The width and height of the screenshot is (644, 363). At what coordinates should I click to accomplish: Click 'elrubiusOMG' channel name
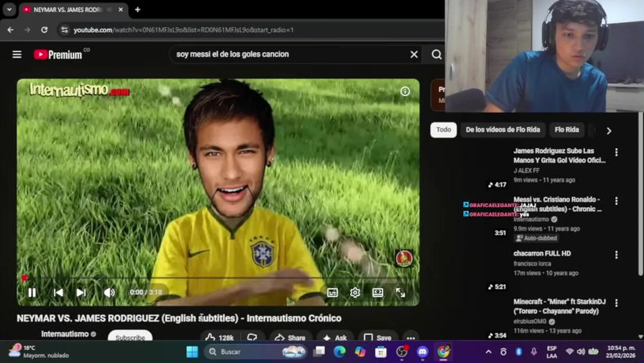(530, 321)
